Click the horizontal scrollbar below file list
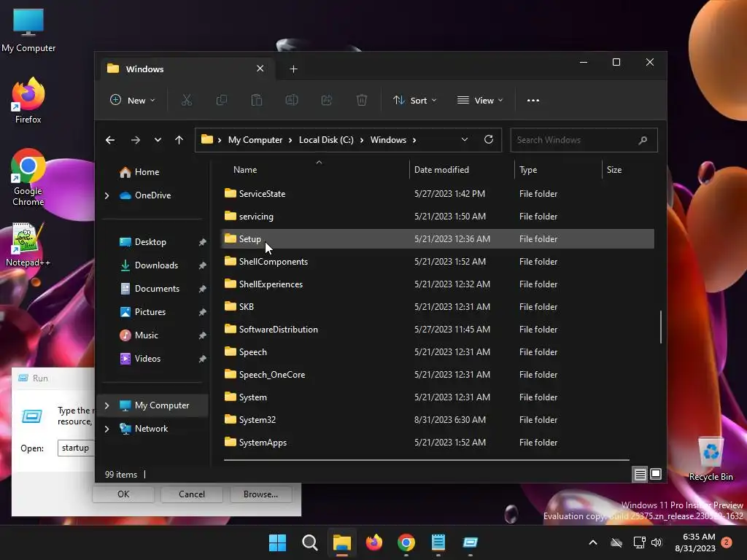This screenshot has width=747, height=560. pos(426,460)
